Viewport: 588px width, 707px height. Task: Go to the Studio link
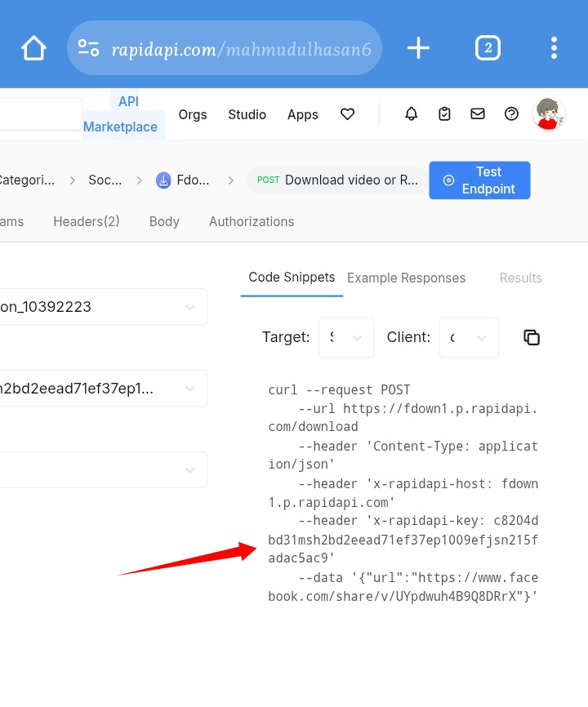pyautogui.click(x=247, y=114)
